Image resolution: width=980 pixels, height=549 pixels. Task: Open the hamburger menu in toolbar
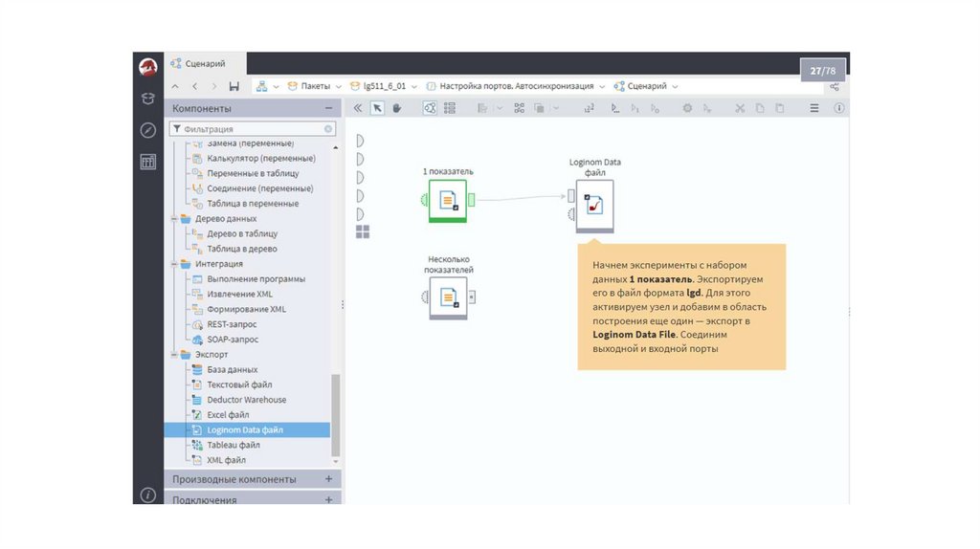(814, 108)
